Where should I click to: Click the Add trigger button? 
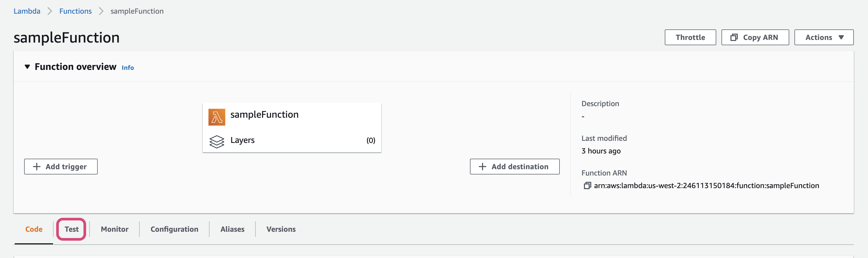[61, 167]
